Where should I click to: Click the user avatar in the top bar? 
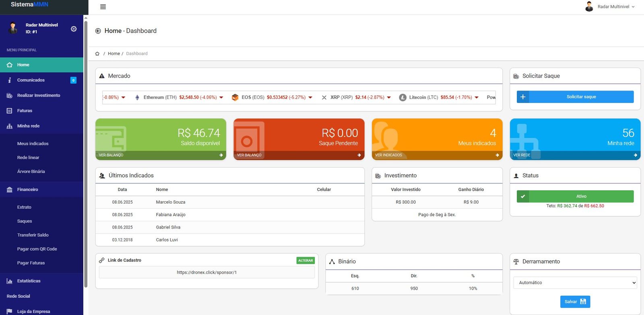[589, 6]
